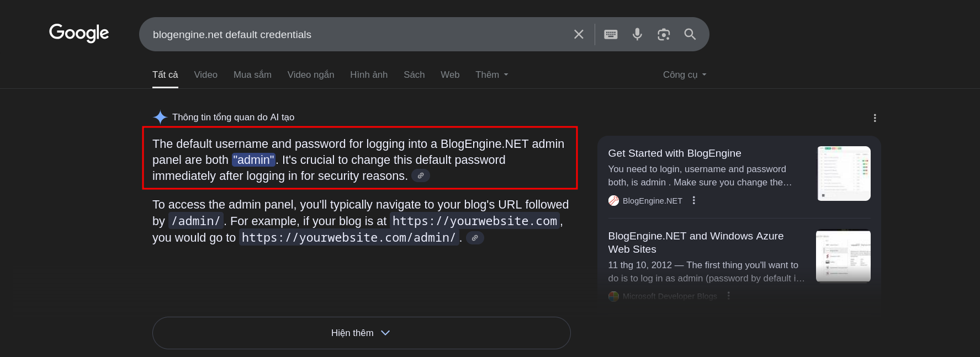Viewport: 980px width, 357px height.
Task: Open Get Started with BlogEngine link
Action: (674, 153)
